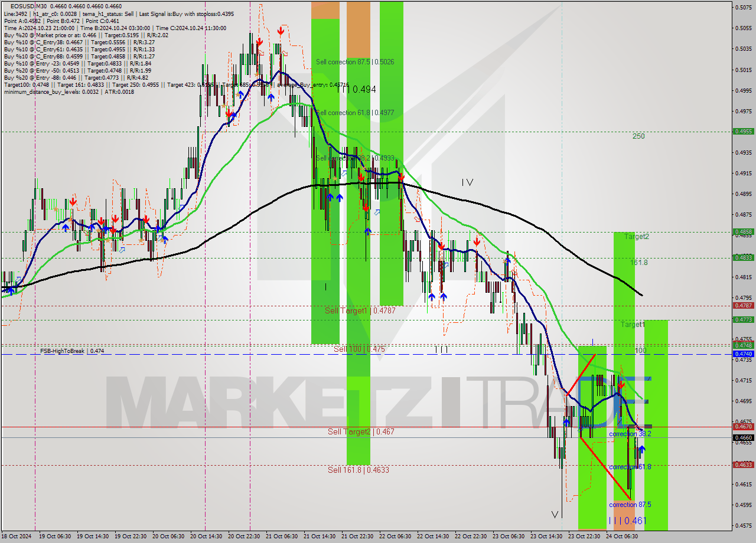Click the black 0.4660 current price tag
The width and height of the screenshot is (756, 543).
743,438
